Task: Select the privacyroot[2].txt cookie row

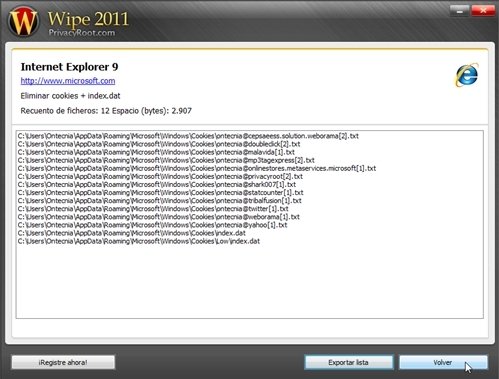Action: 160,176
